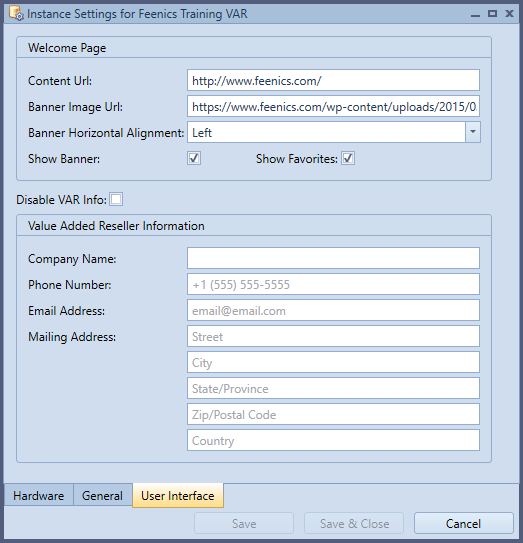Click the Banner Horizontal Alignment label
This screenshot has height=543, width=523.
[106, 133]
